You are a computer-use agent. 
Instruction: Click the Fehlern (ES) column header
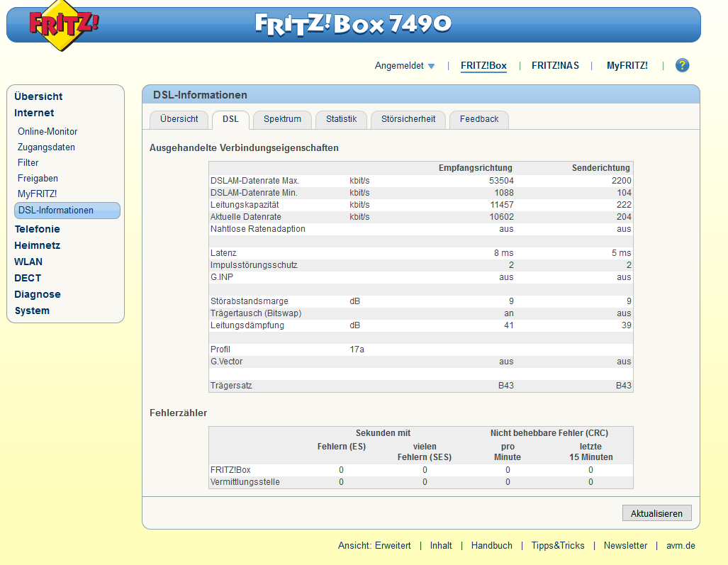[341, 447]
